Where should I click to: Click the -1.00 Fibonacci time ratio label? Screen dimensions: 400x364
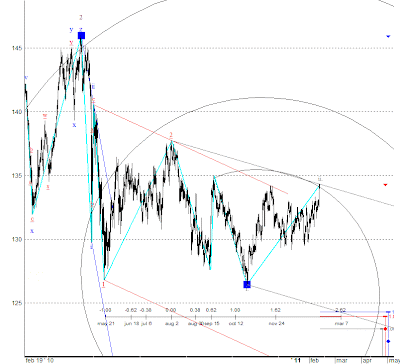(x=105, y=310)
